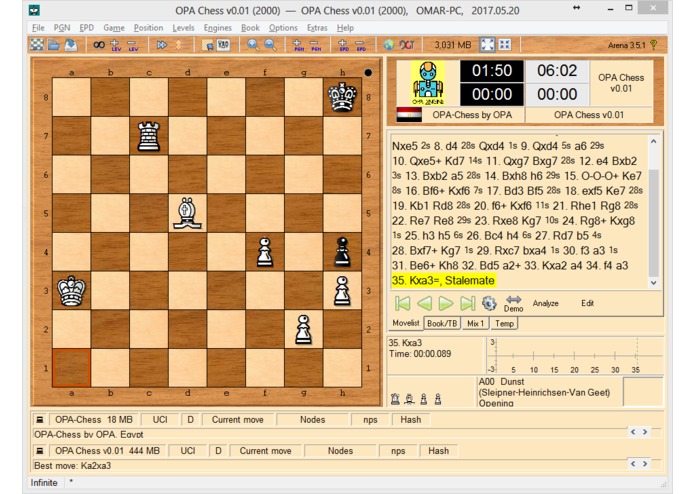This screenshot has width=695, height=494.
Task: Open the PGN menu
Action: click(62, 27)
